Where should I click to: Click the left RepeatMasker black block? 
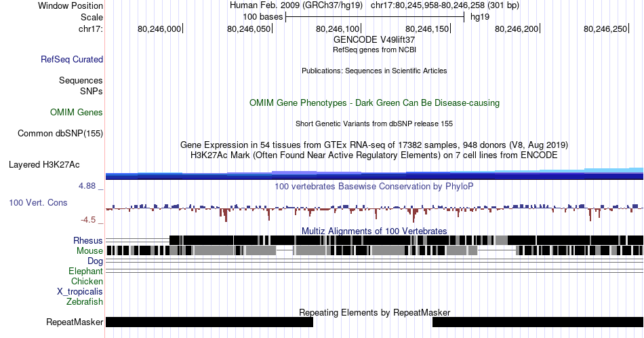(x=209, y=322)
